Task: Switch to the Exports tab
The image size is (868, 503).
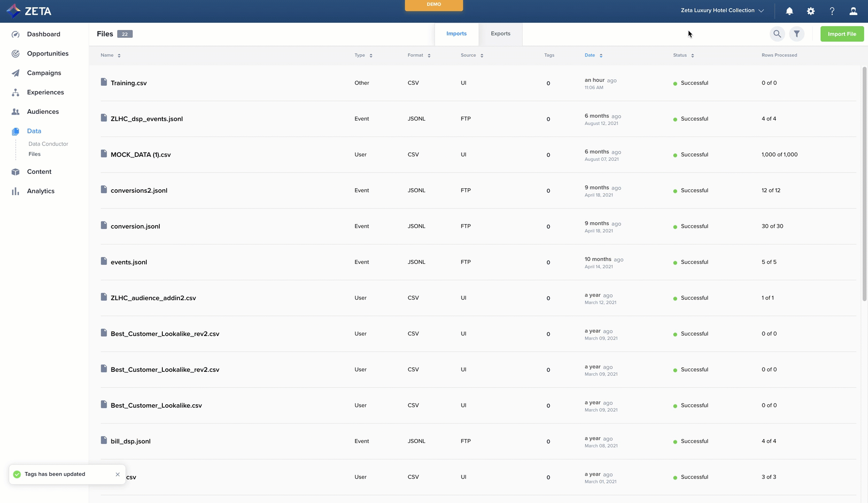Action: point(500,34)
